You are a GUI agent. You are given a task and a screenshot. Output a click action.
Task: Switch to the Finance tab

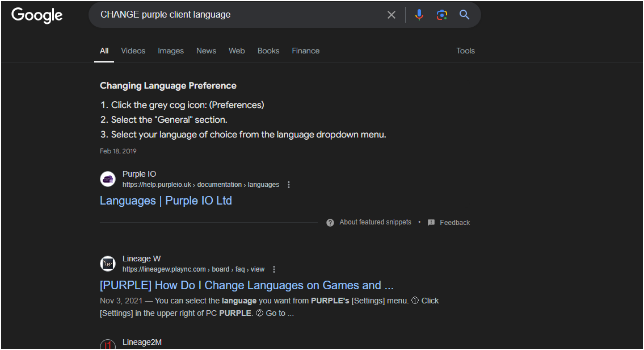click(x=306, y=51)
